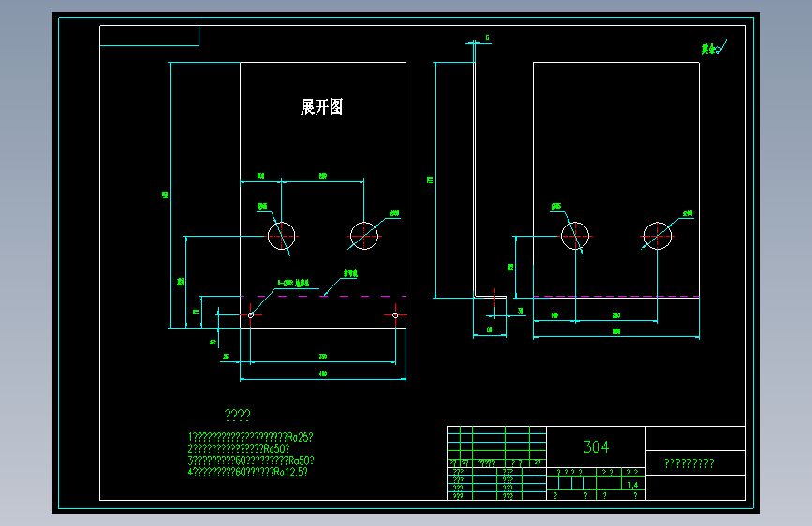Select the magenta dashed bend line in 展开图 view

pyautogui.click(x=323, y=297)
